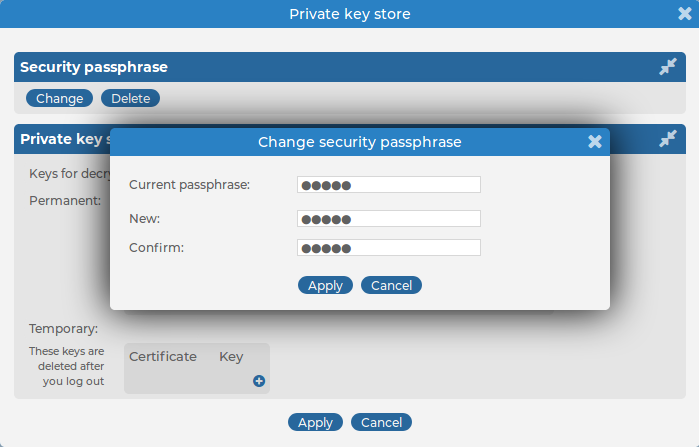Click the Private key store title text
Viewport: 699px width, 447px height.
point(349,14)
